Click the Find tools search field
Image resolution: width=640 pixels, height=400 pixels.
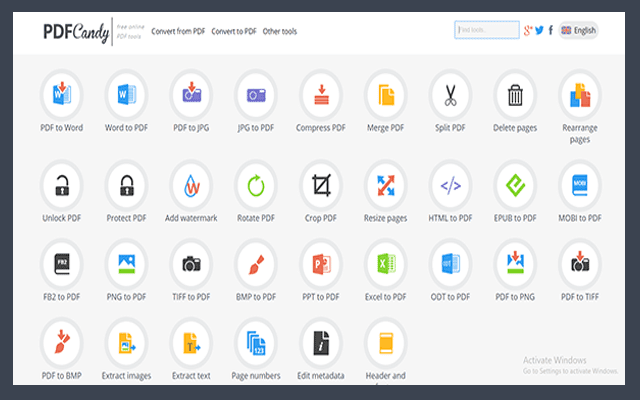click(x=486, y=30)
